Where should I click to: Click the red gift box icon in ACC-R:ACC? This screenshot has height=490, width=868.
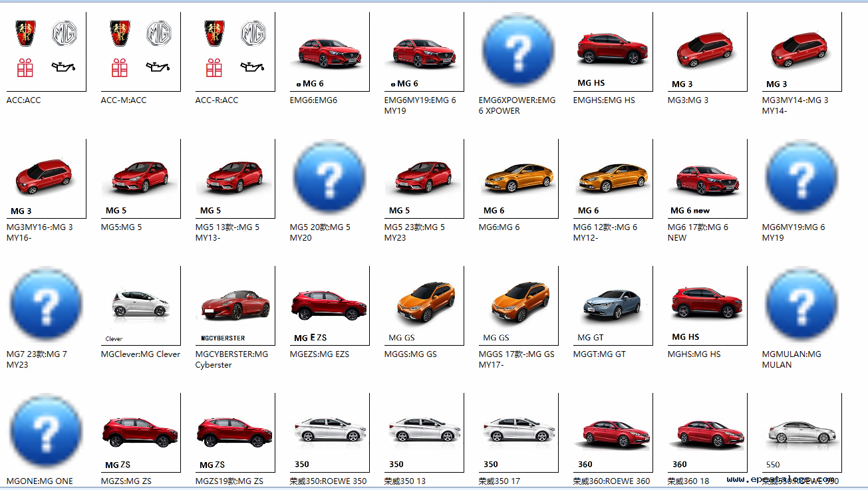[213, 68]
